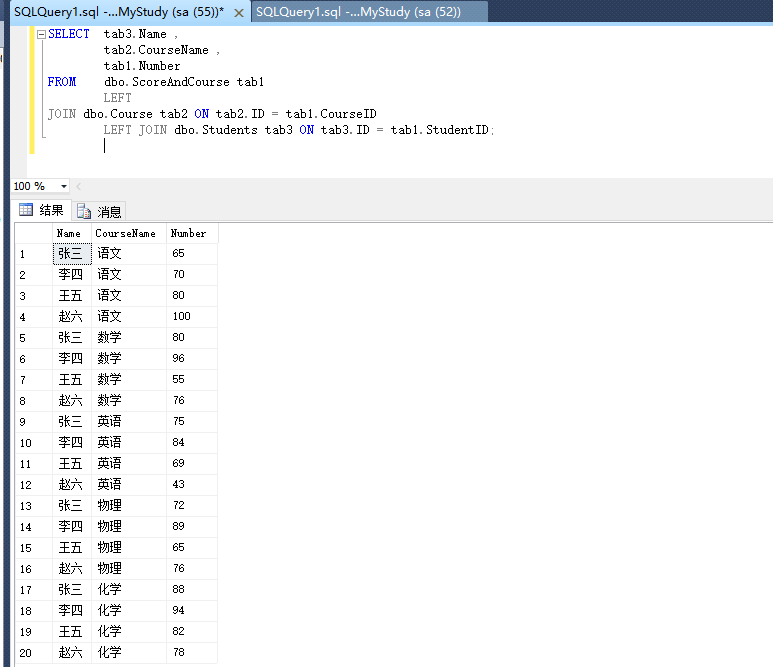
Task: Close the SQLQuery1.sql (sa (55)) tab
Action: pyautogui.click(x=239, y=13)
